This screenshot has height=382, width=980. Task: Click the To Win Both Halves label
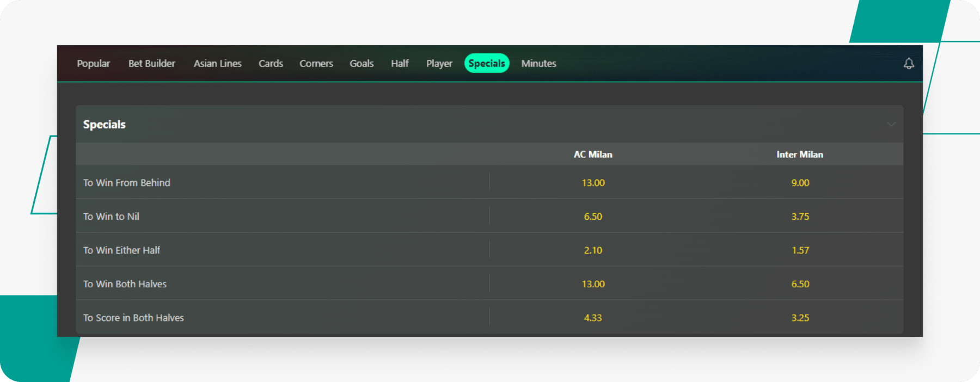click(125, 284)
